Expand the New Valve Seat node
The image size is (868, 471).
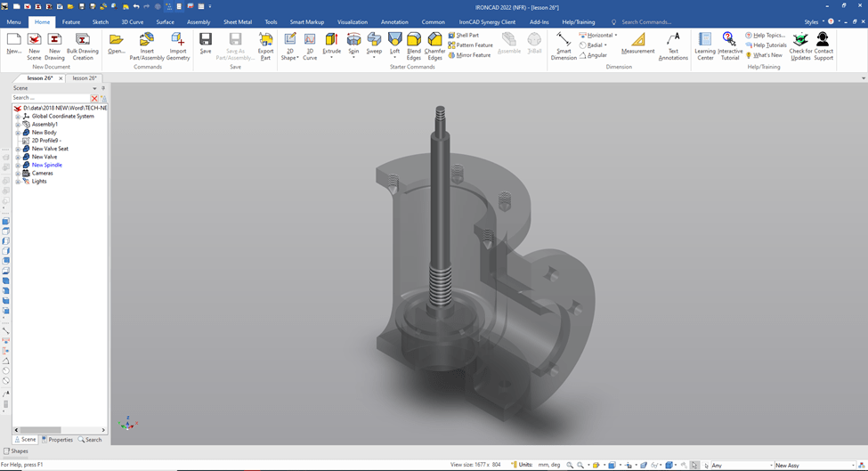(18, 149)
